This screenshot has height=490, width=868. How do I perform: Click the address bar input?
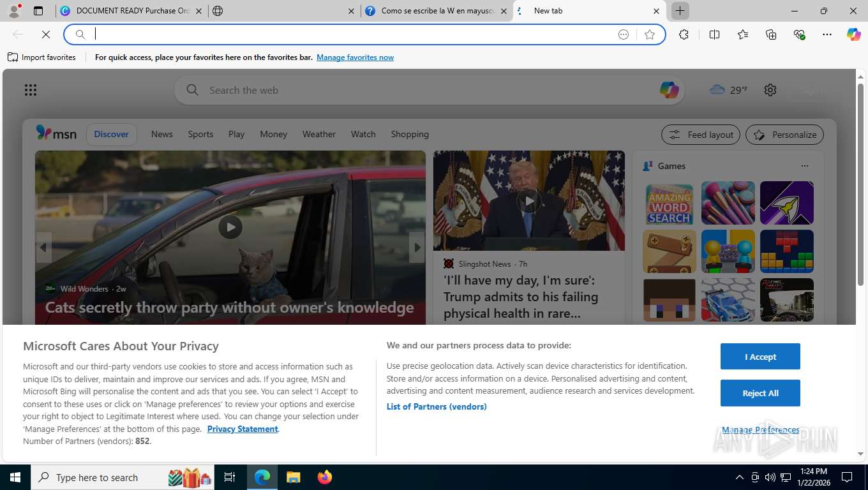pyautogui.click(x=352, y=34)
